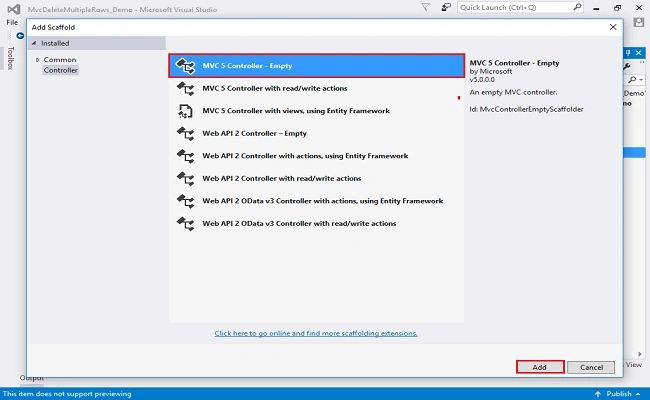This screenshot has width=650, height=400.
Task: Click the wrench properties icon in right panel
Action: [627, 66]
